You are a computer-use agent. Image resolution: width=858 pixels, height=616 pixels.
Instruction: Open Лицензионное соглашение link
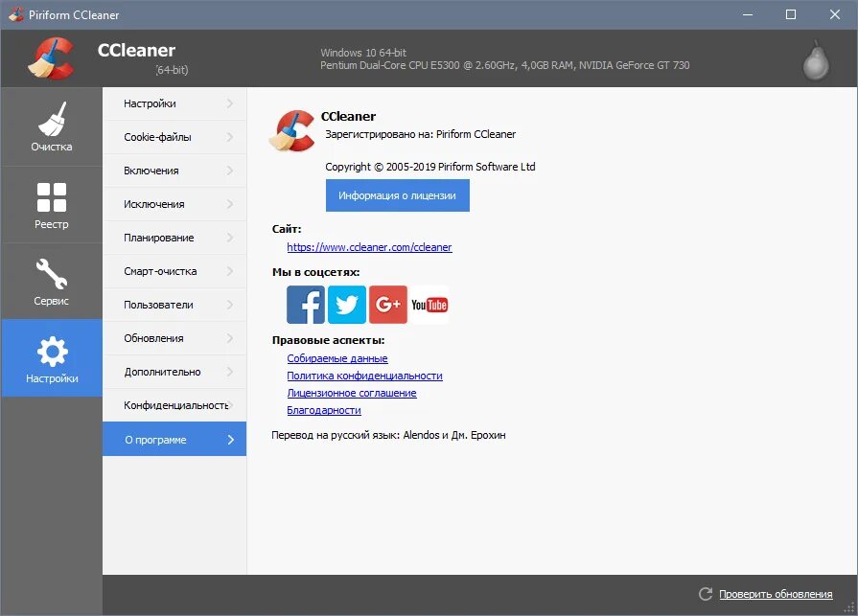pos(351,393)
